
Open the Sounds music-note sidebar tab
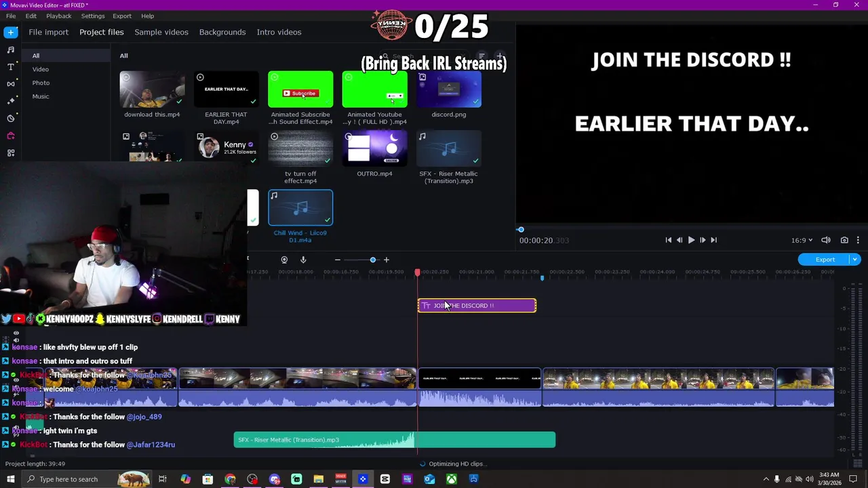click(11, 49)
